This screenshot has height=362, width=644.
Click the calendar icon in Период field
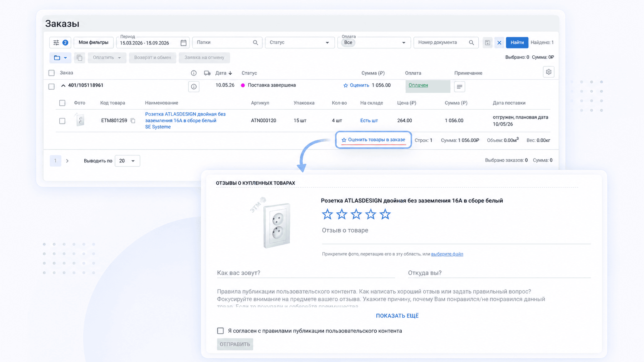pyautogui.click(x=183, y=43)
